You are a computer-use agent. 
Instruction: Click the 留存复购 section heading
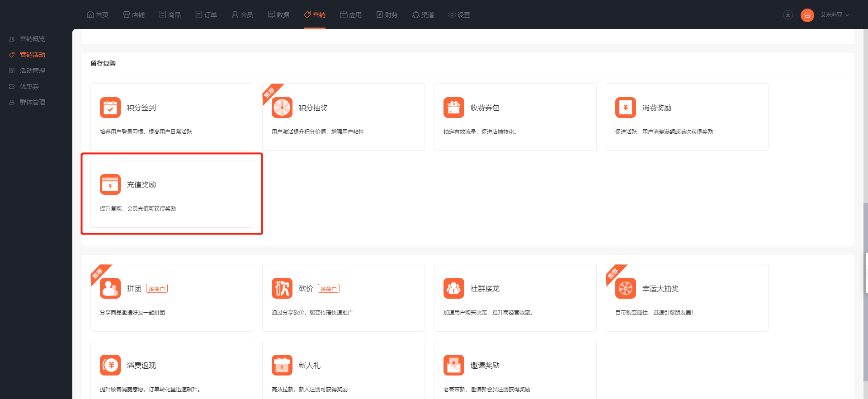pos(103,63)
